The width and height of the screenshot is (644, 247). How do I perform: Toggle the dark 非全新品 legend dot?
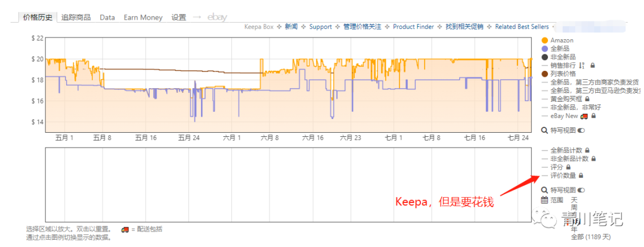point(545,57)
